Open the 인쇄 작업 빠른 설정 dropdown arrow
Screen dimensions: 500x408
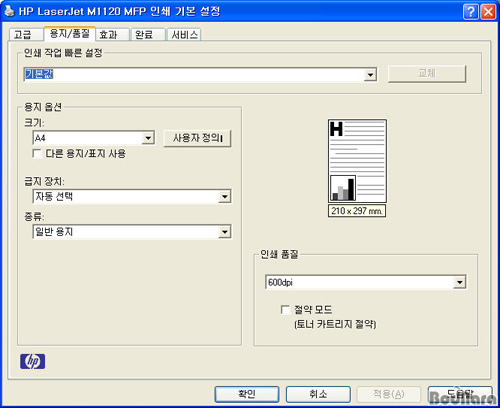pos(370,75)
